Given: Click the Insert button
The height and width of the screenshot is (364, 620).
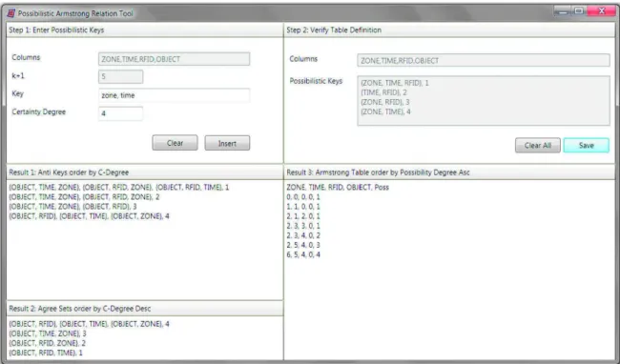Looking at the screenshot, I should [x=227, y=143].
